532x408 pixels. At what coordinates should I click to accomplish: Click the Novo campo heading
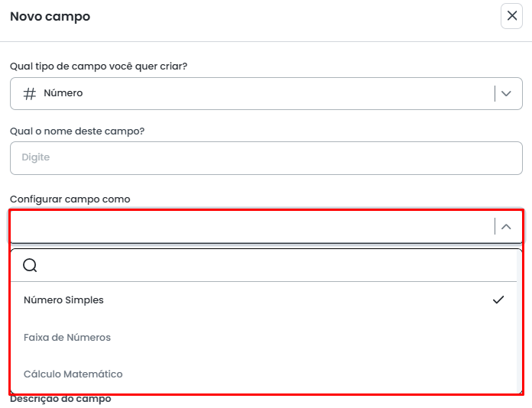point(50,16)
